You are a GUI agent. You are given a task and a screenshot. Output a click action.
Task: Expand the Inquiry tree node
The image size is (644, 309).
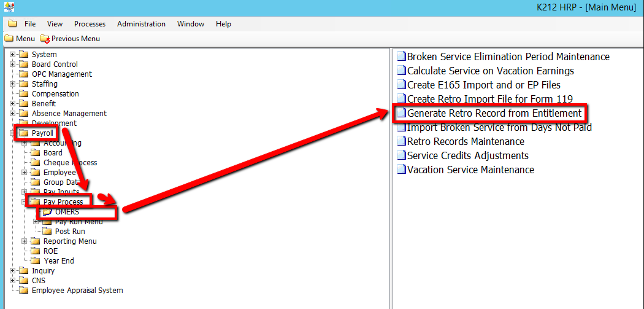click(13, 271)
